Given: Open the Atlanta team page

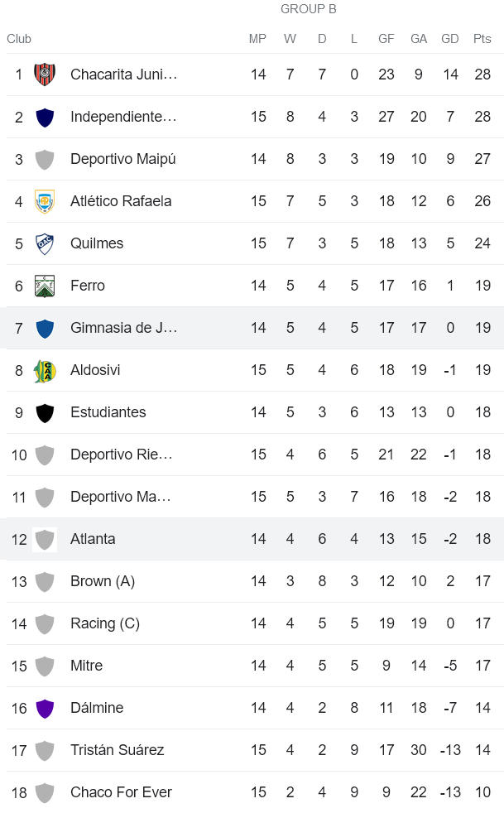Looking at the screenshot, I should [93, 538].
